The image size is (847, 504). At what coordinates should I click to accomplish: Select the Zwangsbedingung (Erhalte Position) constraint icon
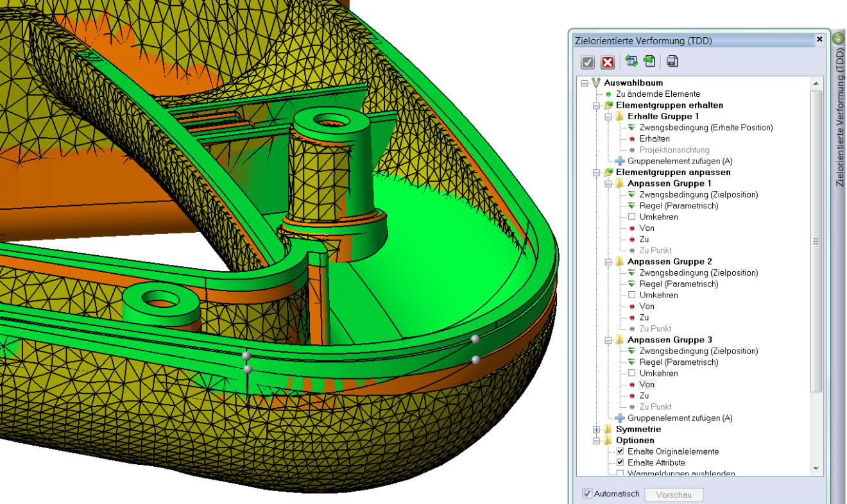point(631,128)
